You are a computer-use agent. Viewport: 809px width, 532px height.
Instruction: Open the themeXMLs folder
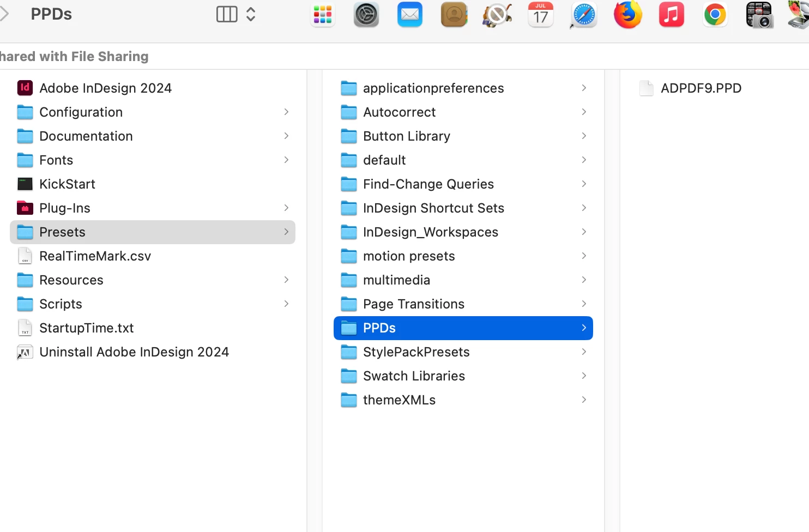coord(463,400)
